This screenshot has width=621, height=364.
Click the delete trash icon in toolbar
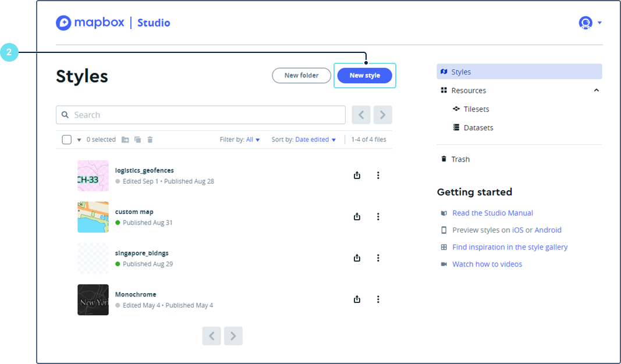pyautogui.click(x=150, y=140)
